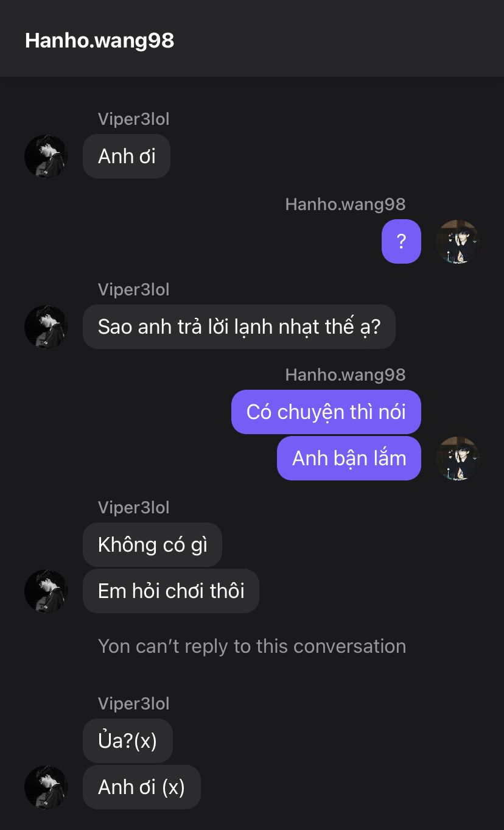Click Viper3lol name above "Ủa?(x)" message
The height and width of the screenshot is (830, 504).
point(133,704)
